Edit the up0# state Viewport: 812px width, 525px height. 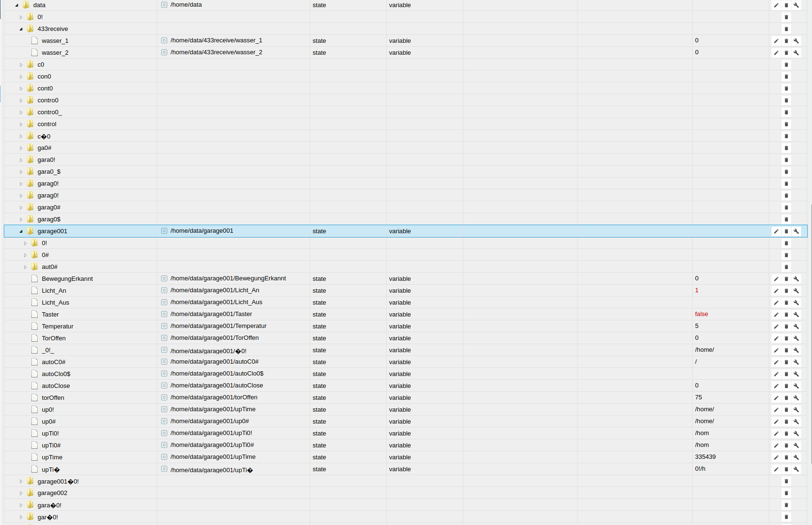(776, 422)
